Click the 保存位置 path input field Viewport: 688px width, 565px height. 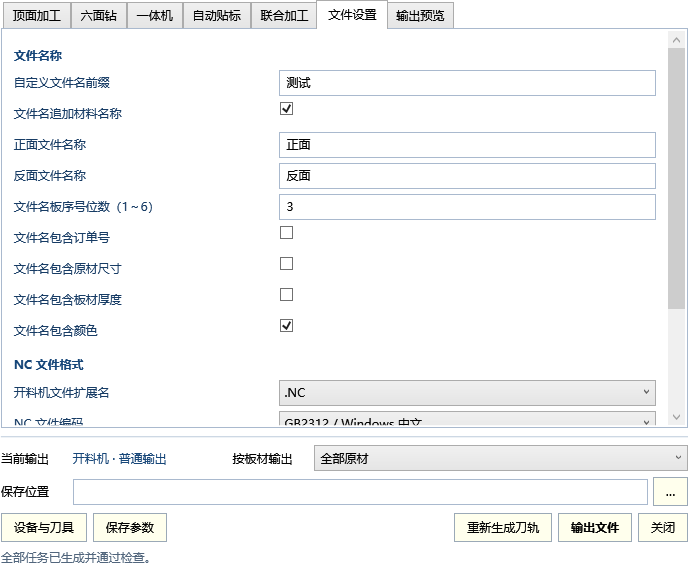(360, 492)
